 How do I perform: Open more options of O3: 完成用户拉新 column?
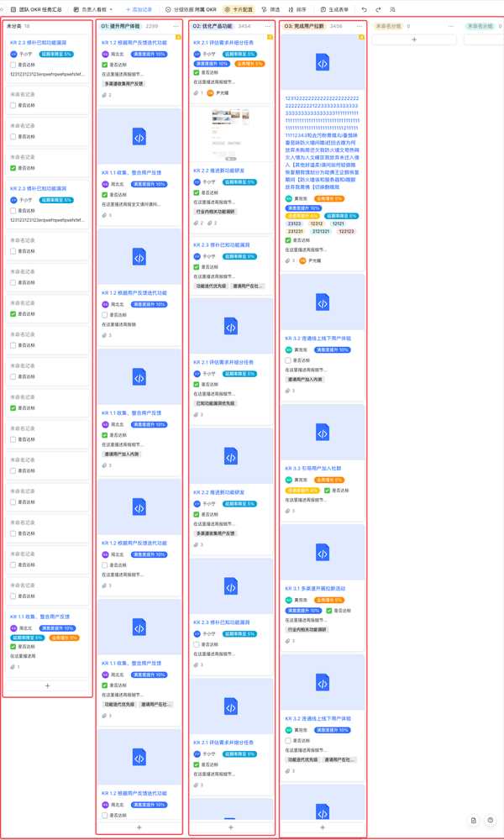(x=360, y=26)
